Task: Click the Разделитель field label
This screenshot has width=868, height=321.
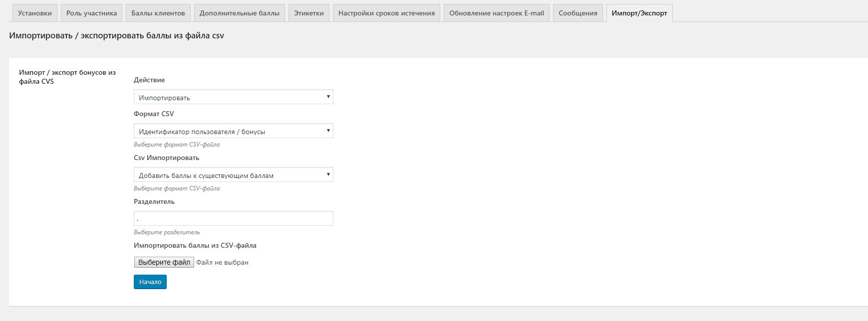Action: [154, 201]
